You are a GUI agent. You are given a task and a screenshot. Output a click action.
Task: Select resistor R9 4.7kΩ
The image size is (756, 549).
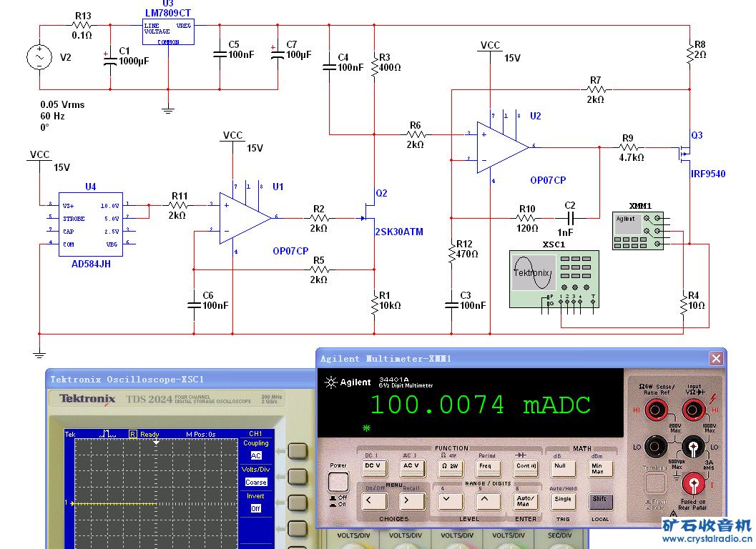tap(628, 147)
